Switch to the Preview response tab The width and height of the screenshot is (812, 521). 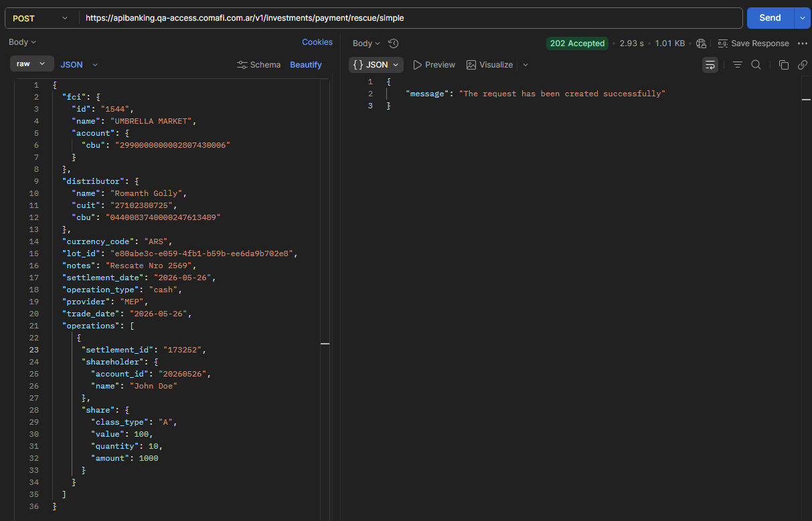(434, 65)
